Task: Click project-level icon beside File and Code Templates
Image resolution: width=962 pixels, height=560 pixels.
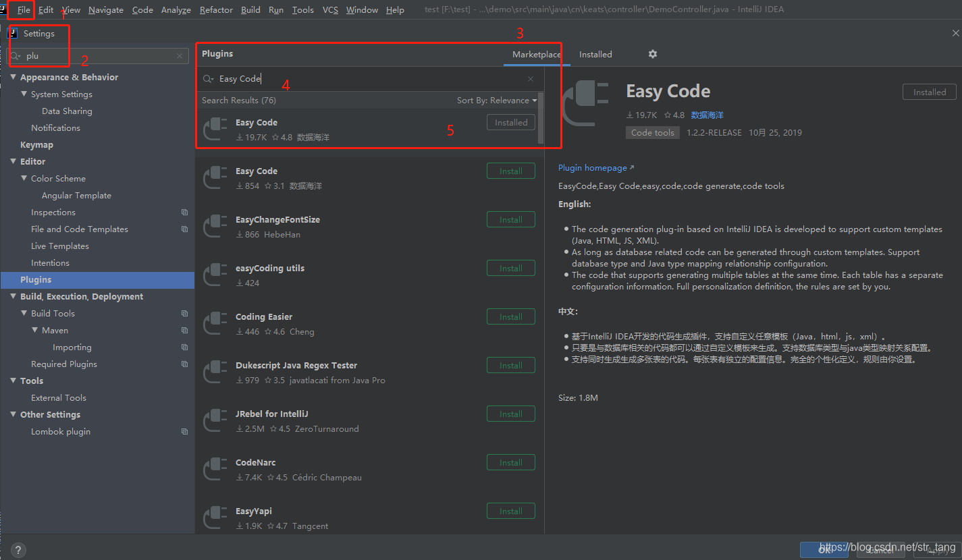Action: click(x=184, y=229)
